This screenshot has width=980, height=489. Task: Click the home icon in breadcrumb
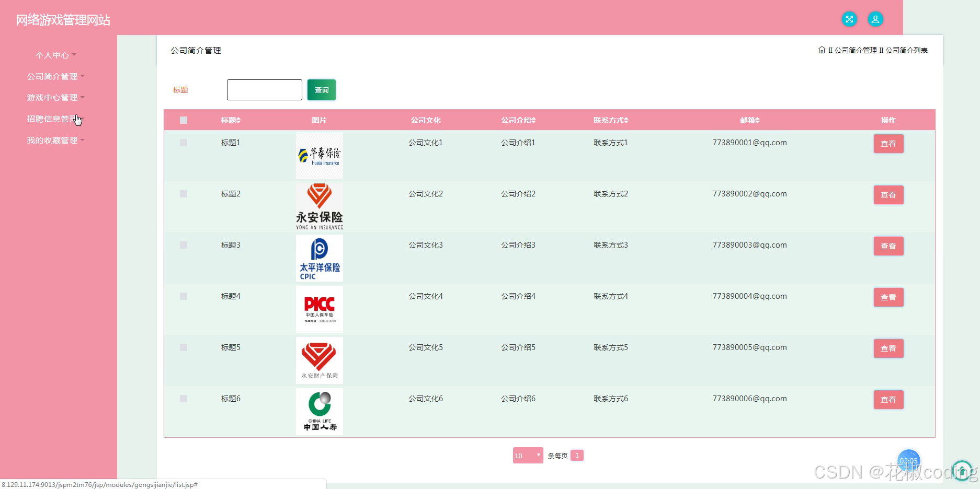pyautogui.click(x=822, y=50)
